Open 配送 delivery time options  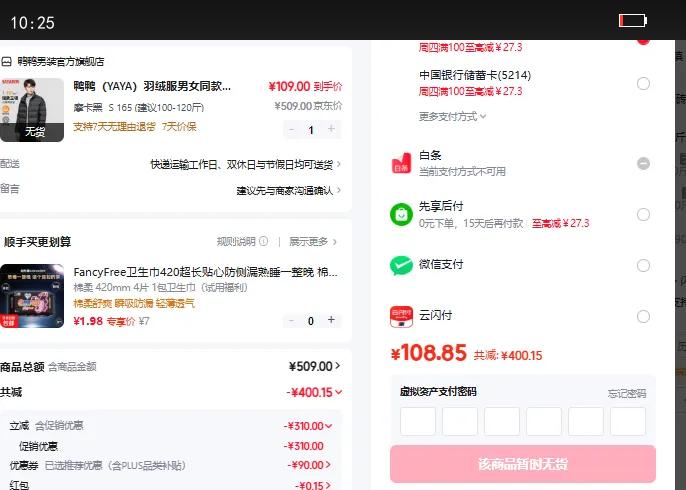tap(245, 164)
